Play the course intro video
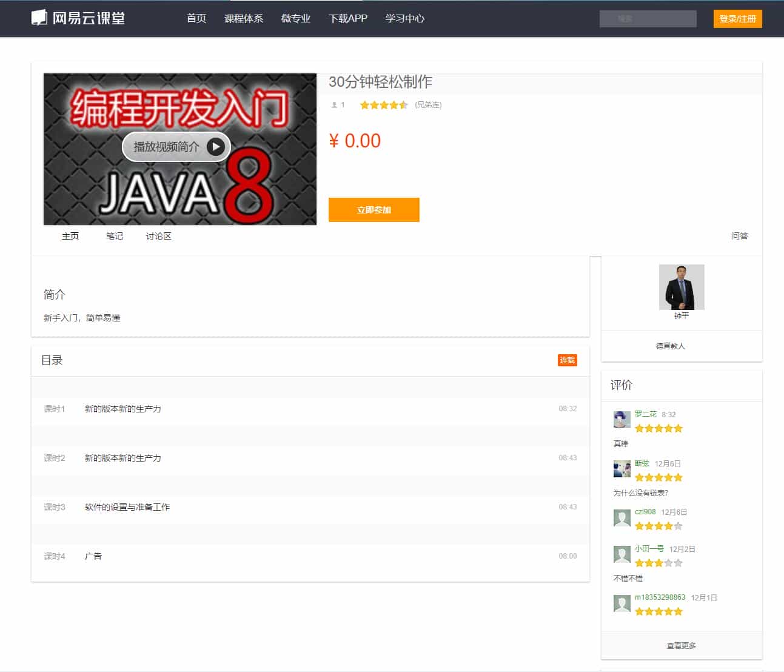This screenshot has width=784, height=672. [x=176, y=147]
